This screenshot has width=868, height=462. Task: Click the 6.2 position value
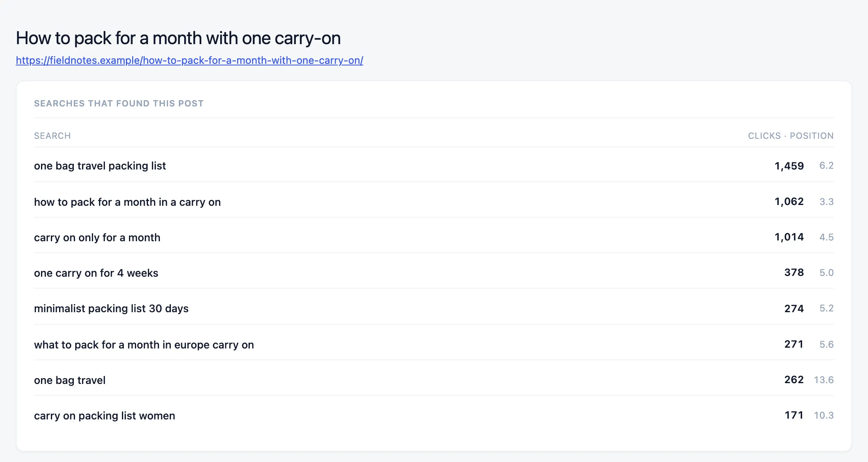click(x=827, y=166)
